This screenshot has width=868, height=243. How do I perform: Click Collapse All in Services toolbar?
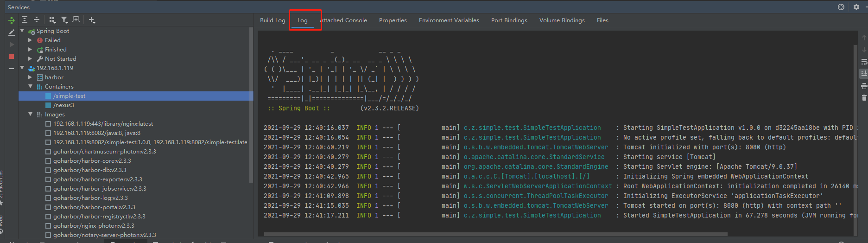pyautogui.click(x=37, y=19)
